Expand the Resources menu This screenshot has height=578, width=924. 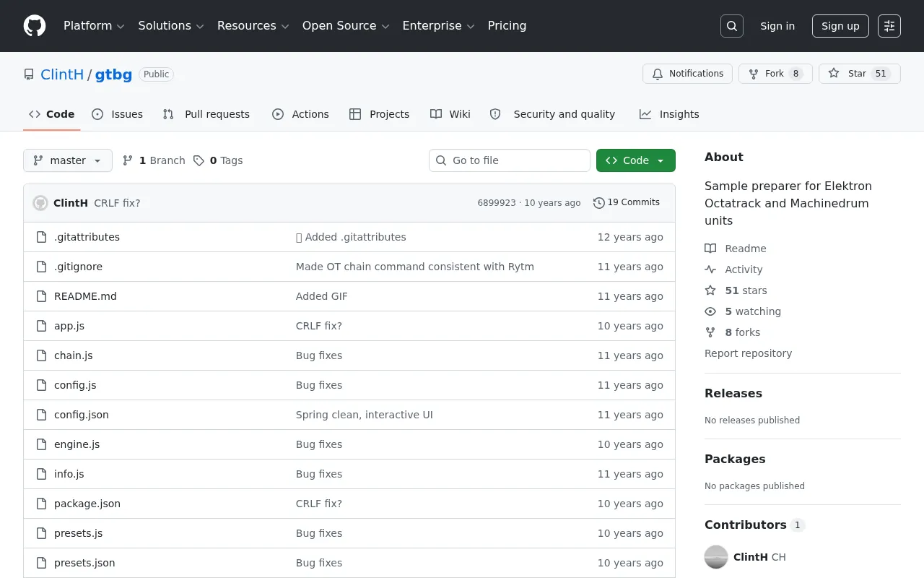click(253, 26)
